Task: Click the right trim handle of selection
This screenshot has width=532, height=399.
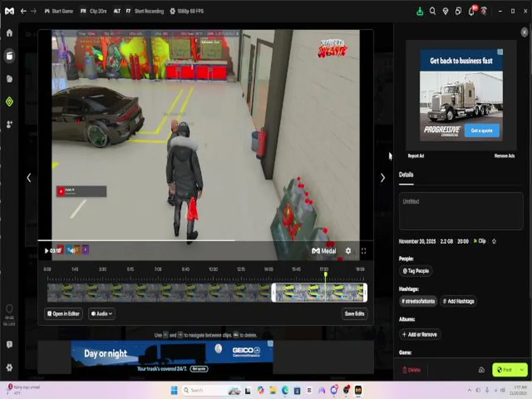Action: [365, 293]
